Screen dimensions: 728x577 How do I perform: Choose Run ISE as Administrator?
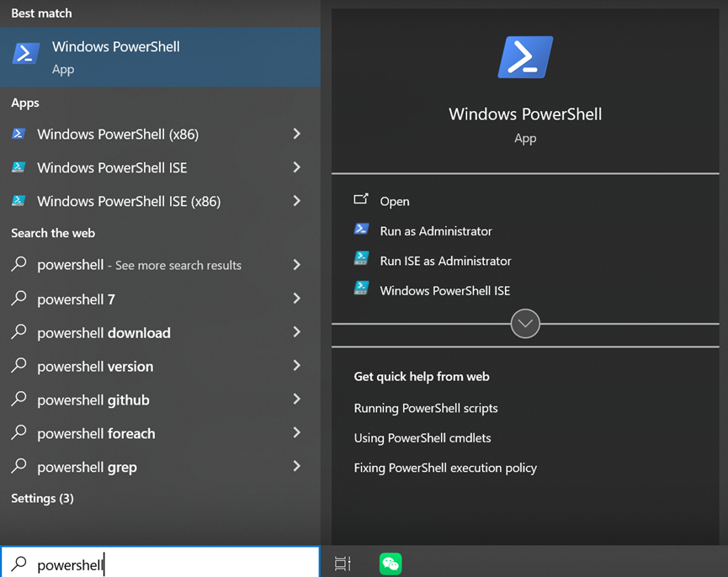coord(445,261)
